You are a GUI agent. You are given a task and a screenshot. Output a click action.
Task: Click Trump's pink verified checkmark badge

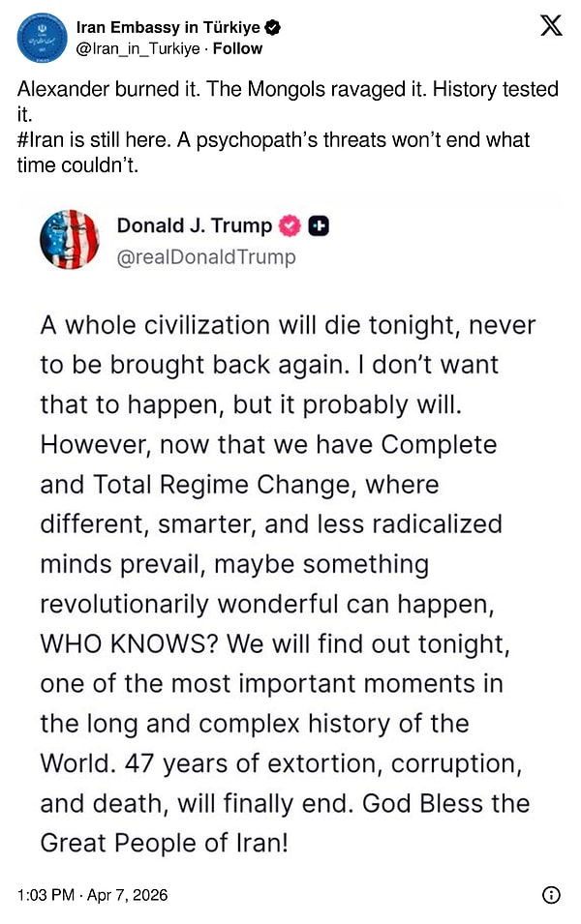(290, 226)
